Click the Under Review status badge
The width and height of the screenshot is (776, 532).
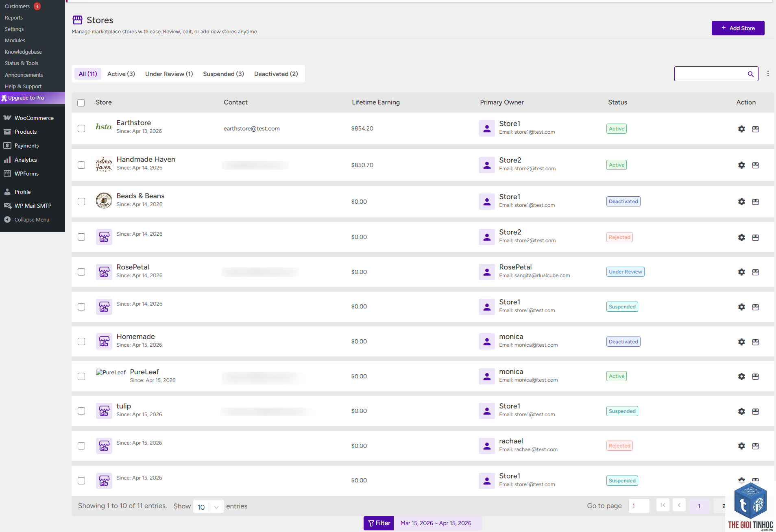pos(625,272)
